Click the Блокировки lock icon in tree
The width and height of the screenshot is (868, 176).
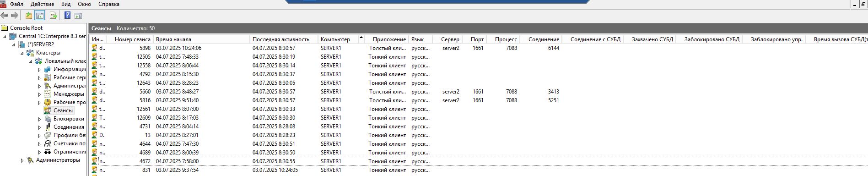click(x=48, y=119)
